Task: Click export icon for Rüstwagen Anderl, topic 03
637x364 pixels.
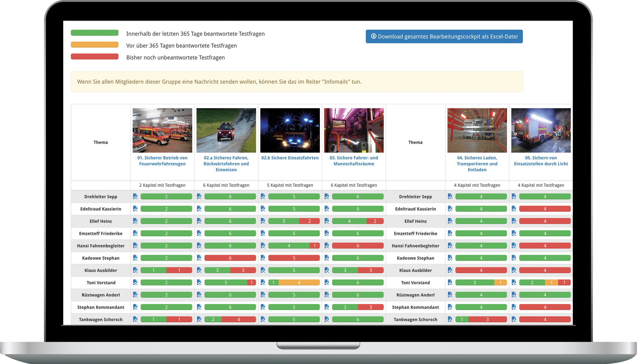Action: point(327,295)
